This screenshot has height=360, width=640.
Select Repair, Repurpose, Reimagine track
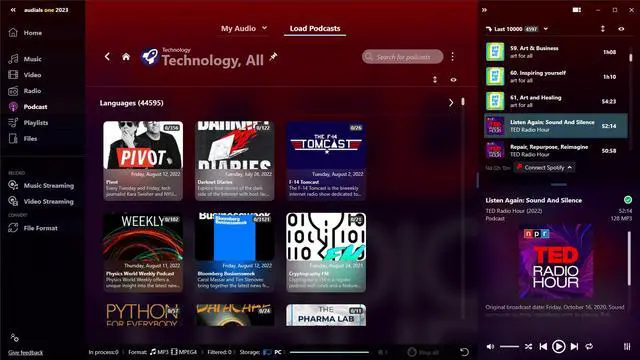tap(556, 150)
